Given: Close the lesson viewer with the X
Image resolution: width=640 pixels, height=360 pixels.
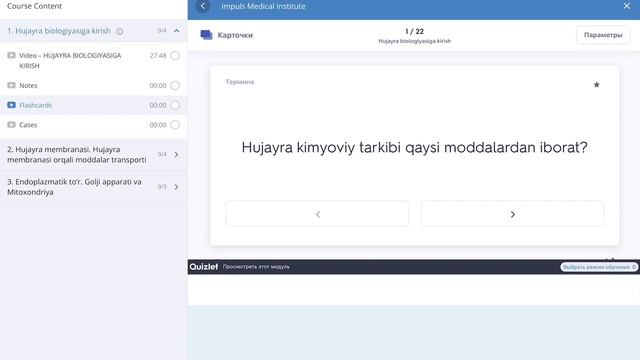Looking at the screenshot, I should [x=627, y=6].
